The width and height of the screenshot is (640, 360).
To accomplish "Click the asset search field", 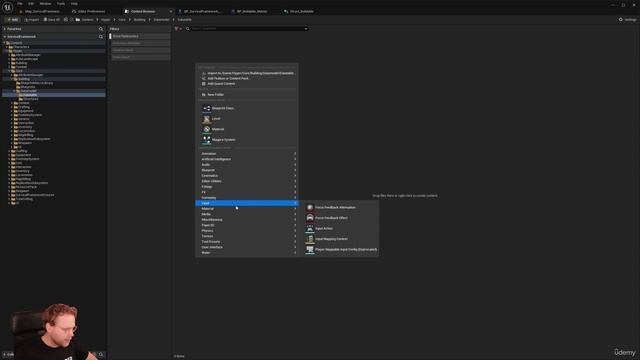I will coord(247,29).
